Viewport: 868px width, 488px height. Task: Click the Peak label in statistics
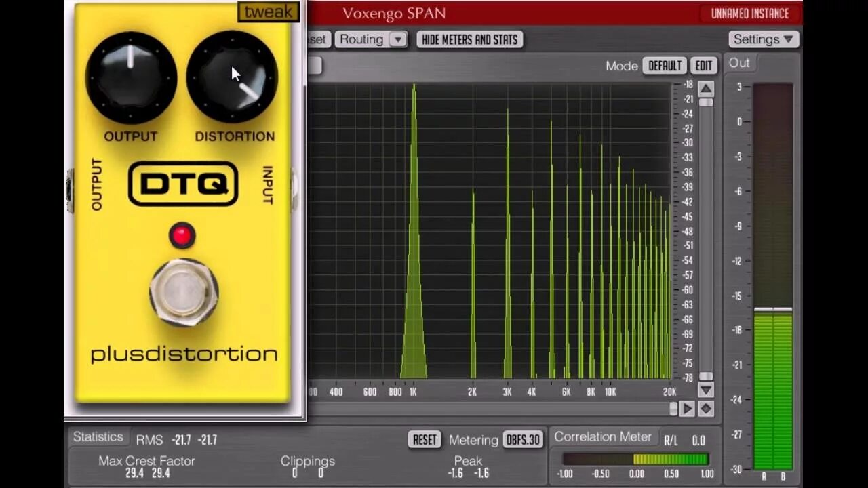point(468,461)
